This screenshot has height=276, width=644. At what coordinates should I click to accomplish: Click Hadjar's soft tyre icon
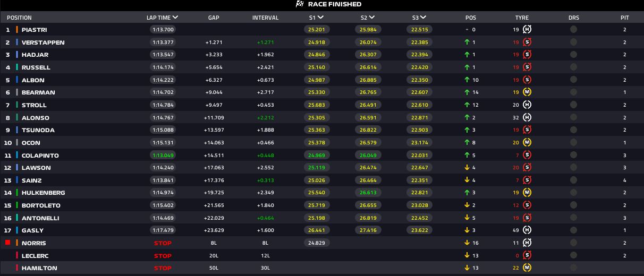[527, 55]
